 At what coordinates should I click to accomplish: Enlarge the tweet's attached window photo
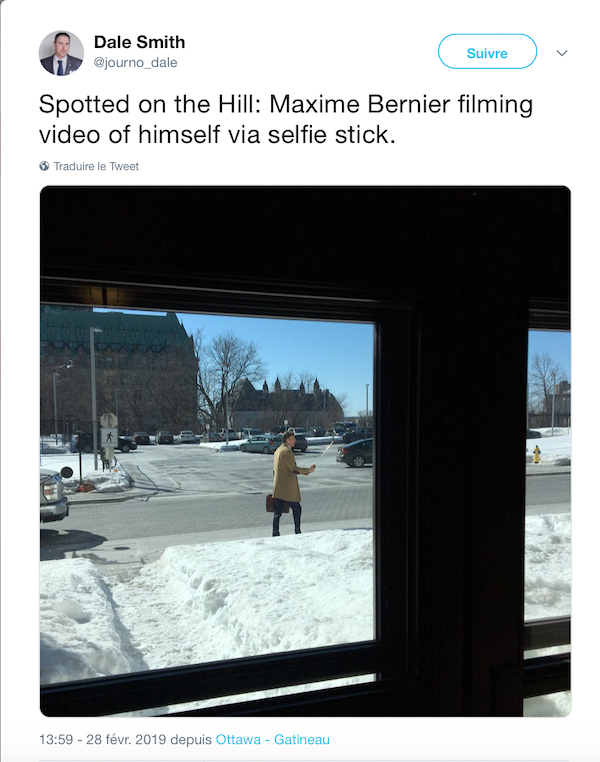point(305,451)
